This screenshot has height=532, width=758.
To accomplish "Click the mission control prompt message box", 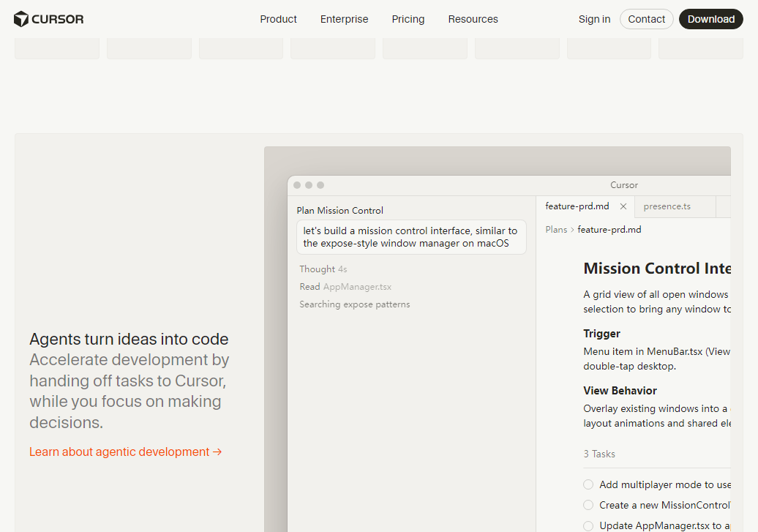I will 411,237.
